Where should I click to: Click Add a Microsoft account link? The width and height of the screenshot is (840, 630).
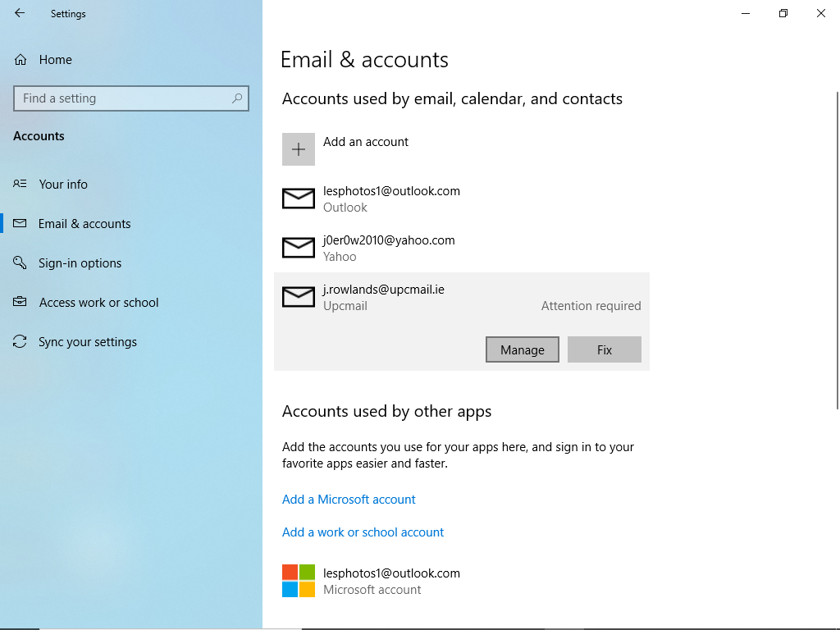pyautogui.click(x=349, y=500)
